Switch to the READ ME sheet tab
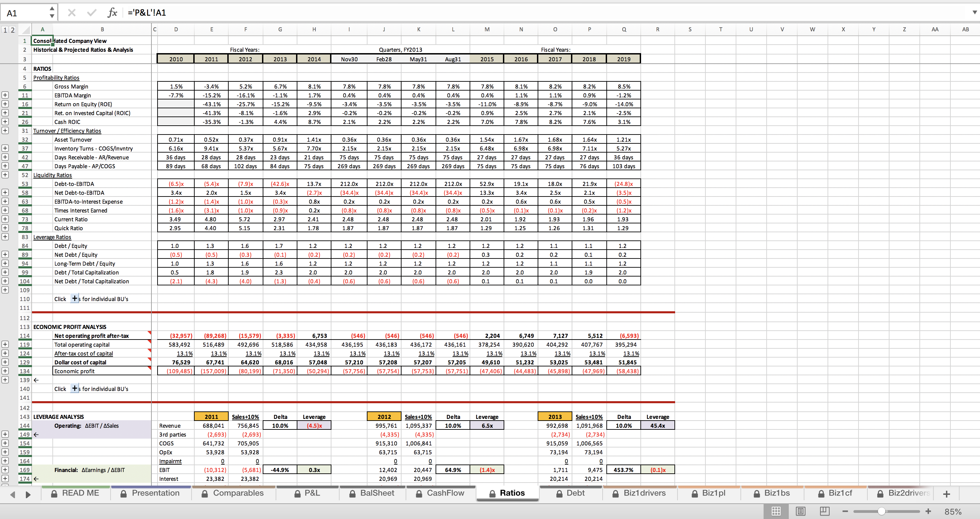This screenshot has width=980, height=519. (76, 493)
